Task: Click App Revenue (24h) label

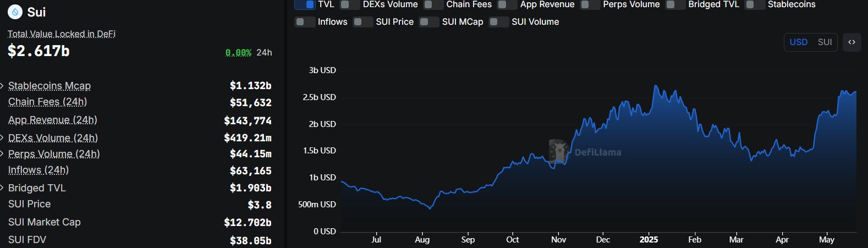Action: coord(53,120)
